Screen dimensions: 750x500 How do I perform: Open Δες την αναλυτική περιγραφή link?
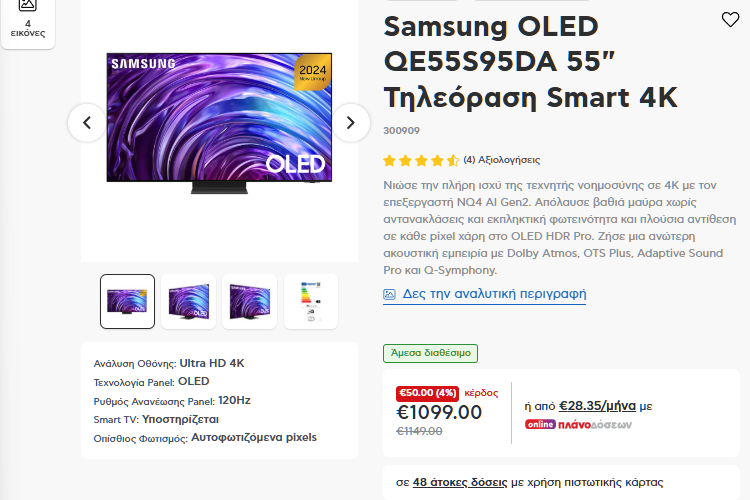[x=494, y=294]
